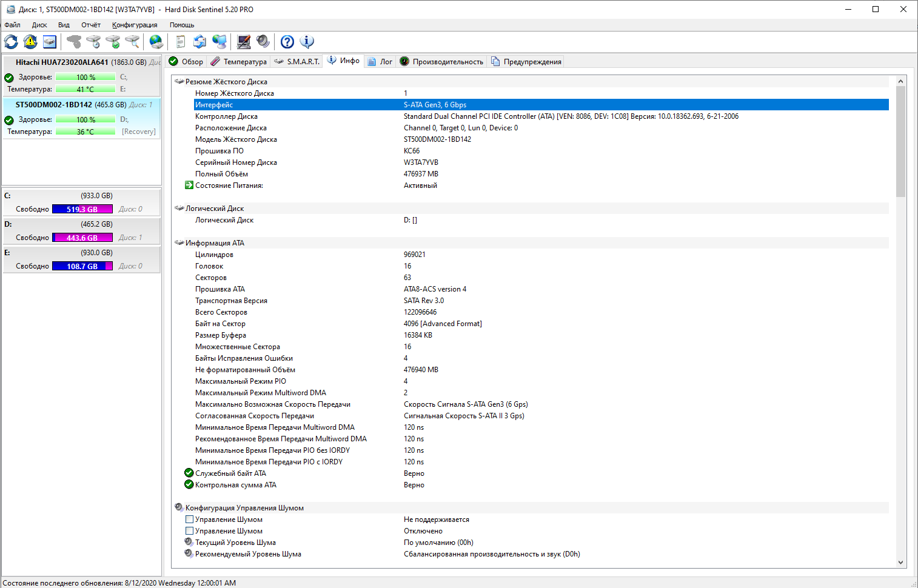Collapse the Логический Диск section header
Screen dimensions: 918x588
click(x=179, y=209)
